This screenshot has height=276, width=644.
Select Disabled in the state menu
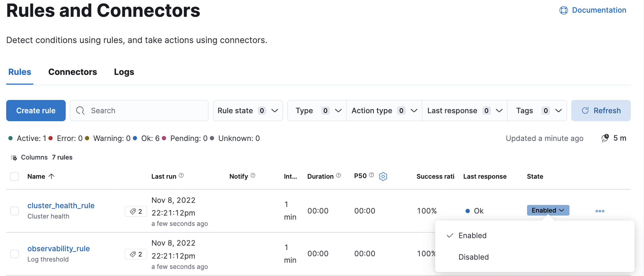473,257
